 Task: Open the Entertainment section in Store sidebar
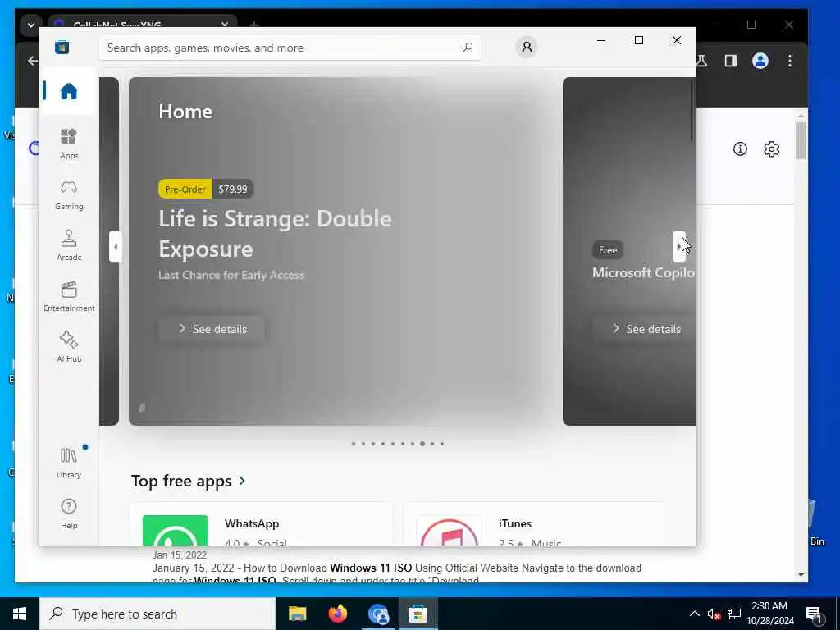click(x=69, y=297)
